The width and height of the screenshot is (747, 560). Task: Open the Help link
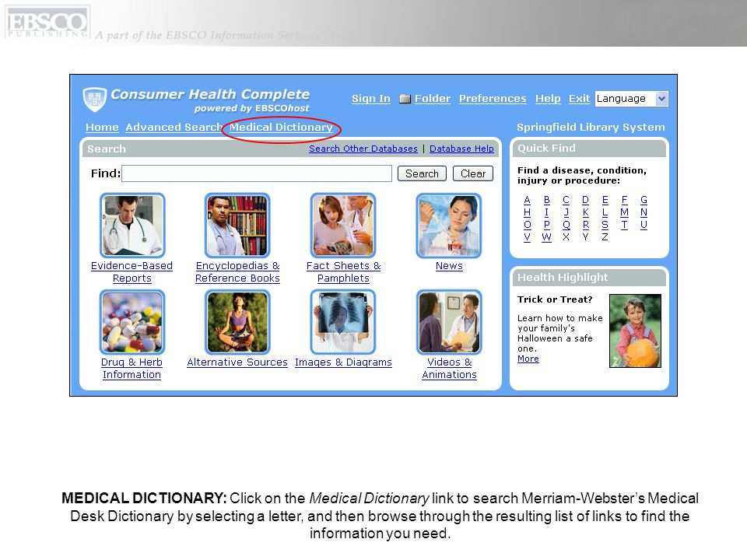tap(548, 99)
